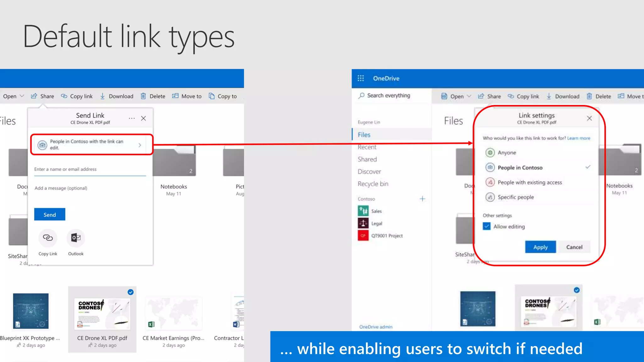Open more options ellipsis in Send Link
Viewport: 644px width, 362px height.
(132, 118)
